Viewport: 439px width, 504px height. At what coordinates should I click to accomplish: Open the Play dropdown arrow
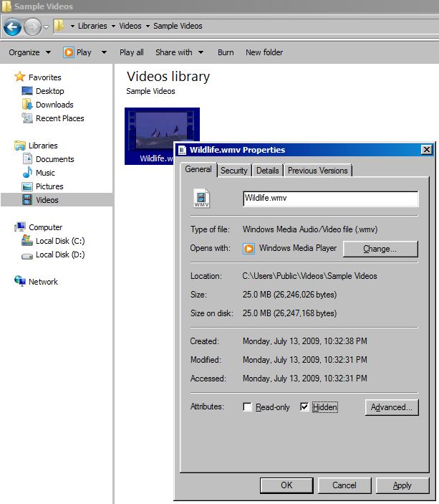pos(104,52)
